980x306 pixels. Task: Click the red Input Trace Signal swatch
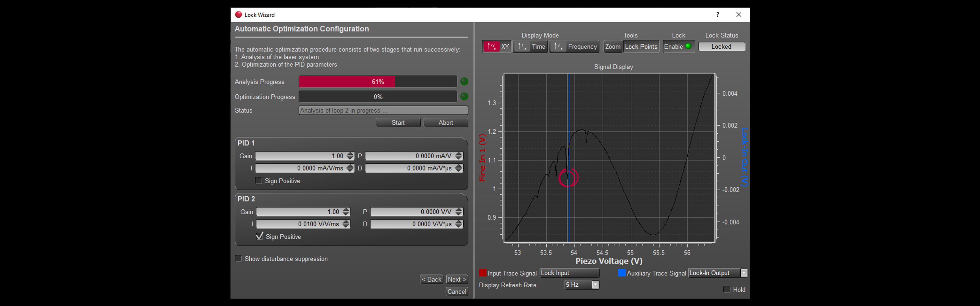coord(482,273)
